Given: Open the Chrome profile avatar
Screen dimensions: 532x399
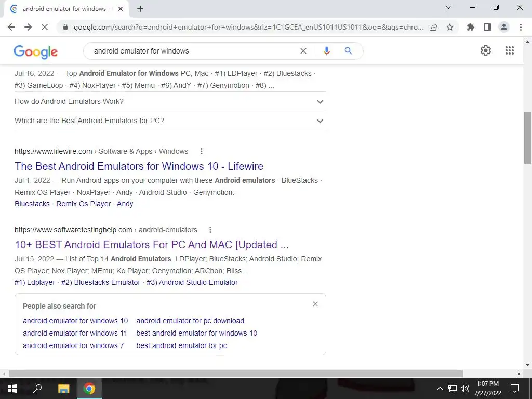Looking at the screenshot, I should pyautogui.click(x=504, y=27).
